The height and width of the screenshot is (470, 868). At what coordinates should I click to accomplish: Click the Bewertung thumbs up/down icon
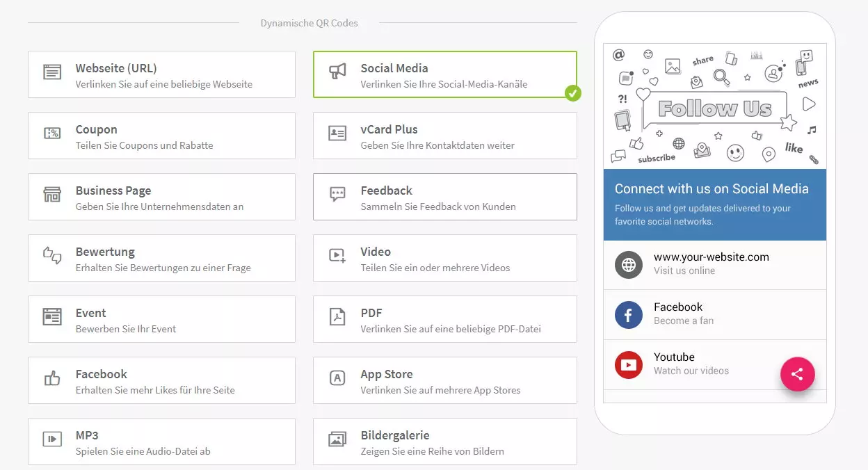pos(52,255)
